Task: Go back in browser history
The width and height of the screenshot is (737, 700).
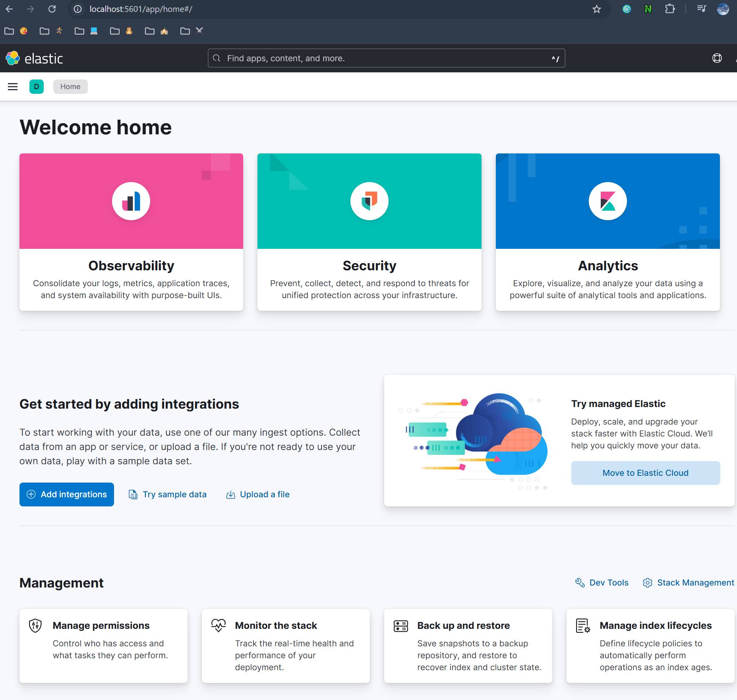Action: coord(10,9)
